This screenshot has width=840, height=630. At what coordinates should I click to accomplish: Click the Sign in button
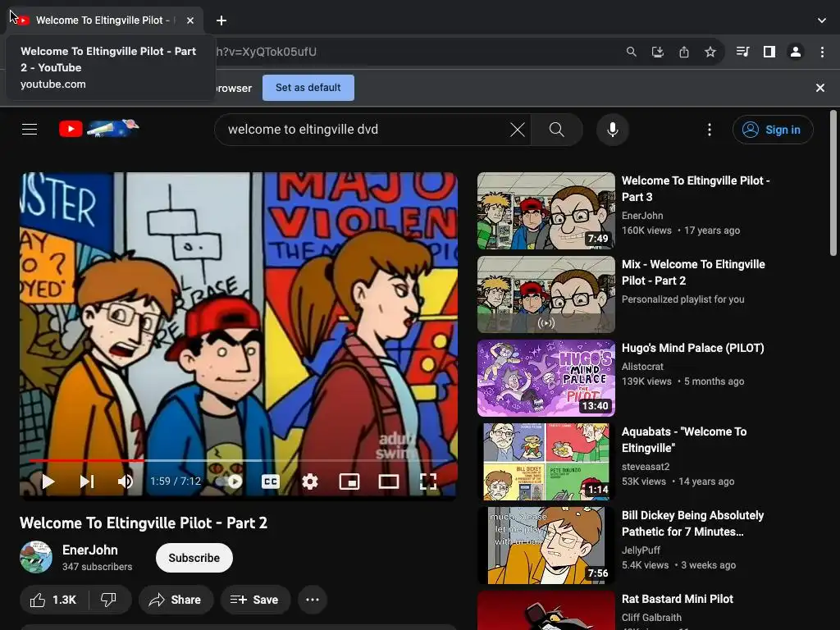(773, 130)
